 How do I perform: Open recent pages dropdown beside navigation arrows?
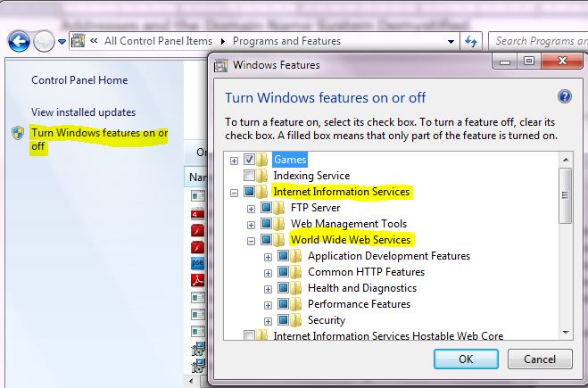coord(62,42)
